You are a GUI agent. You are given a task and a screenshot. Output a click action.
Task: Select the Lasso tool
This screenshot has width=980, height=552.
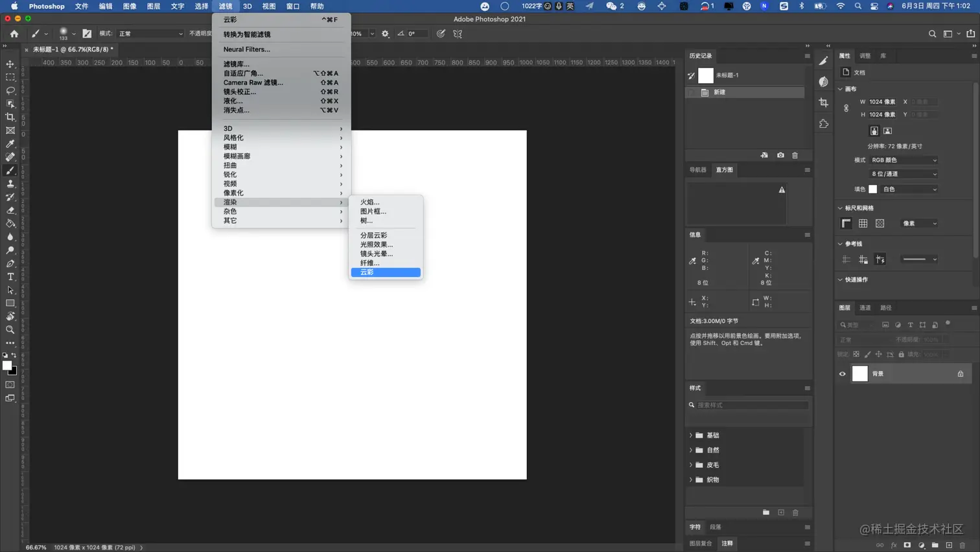click(x=10, y=91)
